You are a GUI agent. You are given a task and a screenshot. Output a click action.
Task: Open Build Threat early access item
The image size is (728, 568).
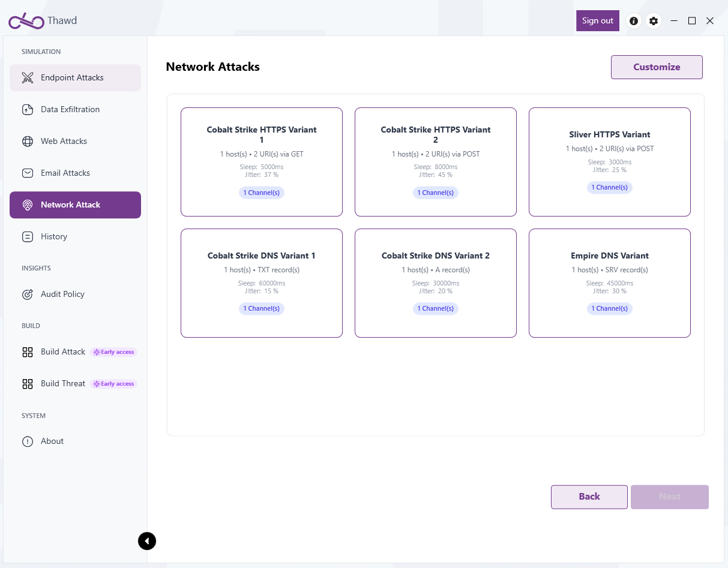(75, 384)
